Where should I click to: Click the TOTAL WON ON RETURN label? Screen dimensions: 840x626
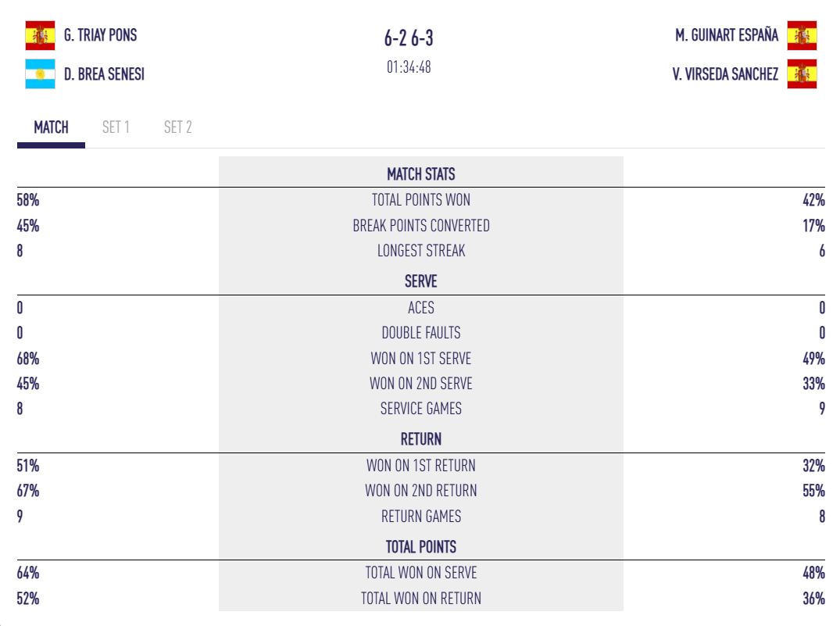(x=420, y=599)
